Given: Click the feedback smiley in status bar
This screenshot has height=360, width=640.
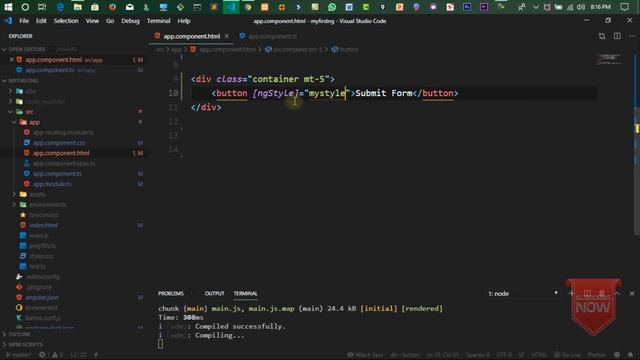Looking at the screenshot, I should (617, 355).
